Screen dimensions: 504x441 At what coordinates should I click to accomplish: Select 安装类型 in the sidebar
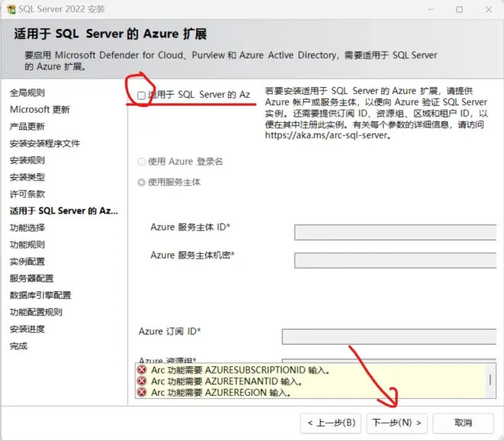27,177
